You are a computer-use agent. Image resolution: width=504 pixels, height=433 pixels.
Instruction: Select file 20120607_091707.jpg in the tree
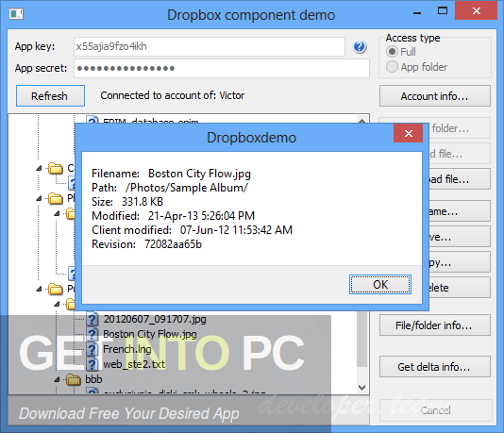coord(155,319)
